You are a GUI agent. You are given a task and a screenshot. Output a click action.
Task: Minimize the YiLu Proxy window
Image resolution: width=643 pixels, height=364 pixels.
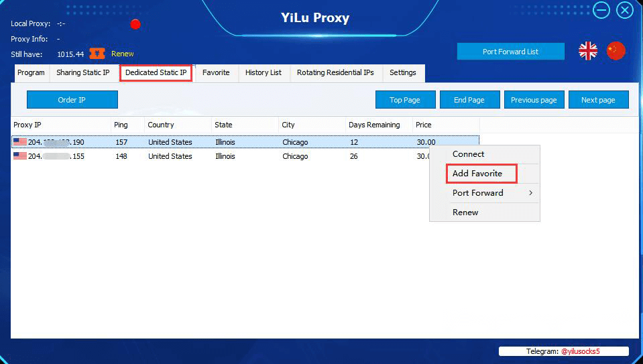(x=601, y=10)
